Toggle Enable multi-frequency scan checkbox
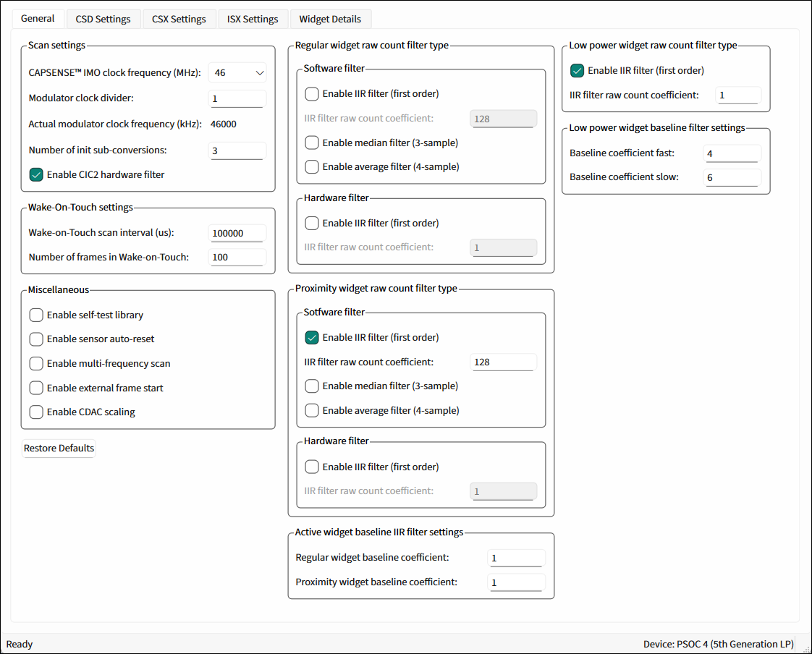The height and width of the screenshot is (654, 812). [36, 364]
